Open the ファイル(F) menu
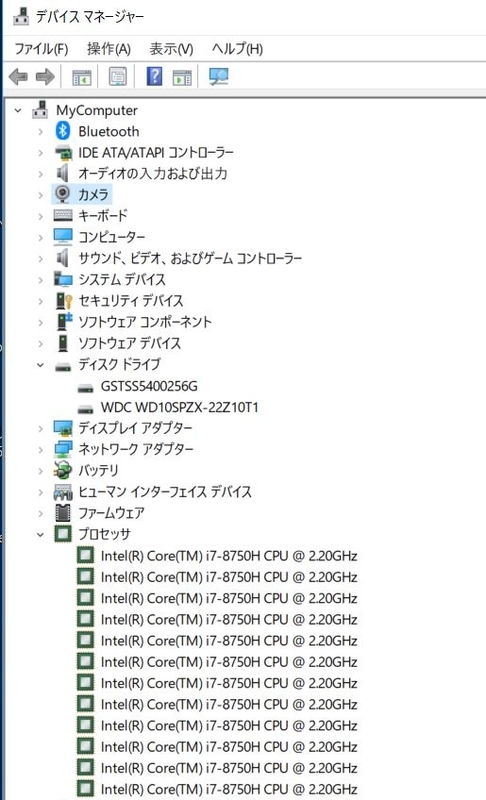The image size is (486, 800). 41,49
